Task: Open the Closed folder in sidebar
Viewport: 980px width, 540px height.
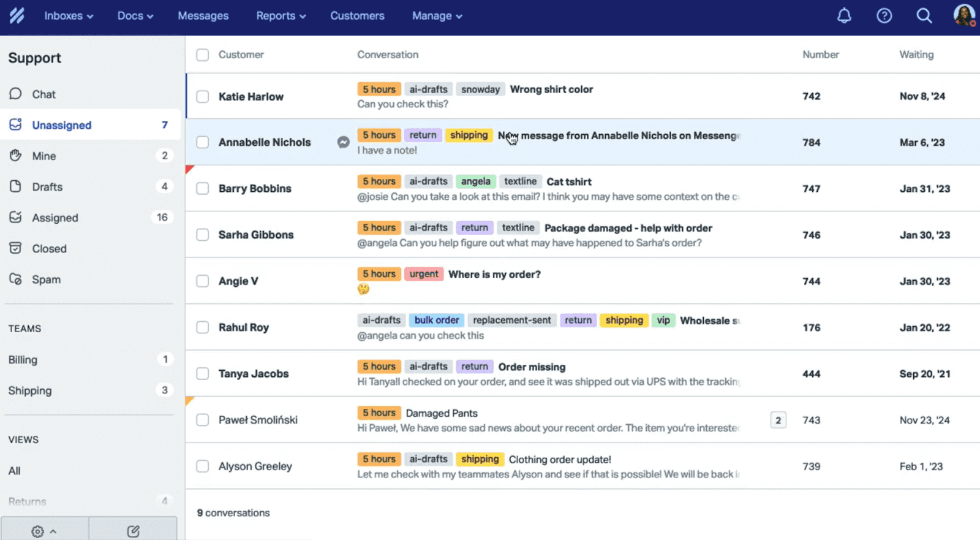Action: tap(49, 249)
